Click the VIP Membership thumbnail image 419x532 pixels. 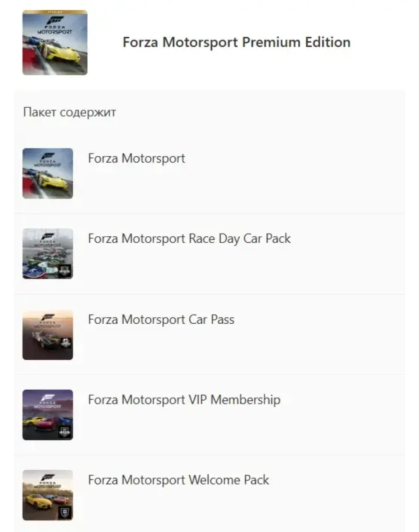click(x=47, y=415)
